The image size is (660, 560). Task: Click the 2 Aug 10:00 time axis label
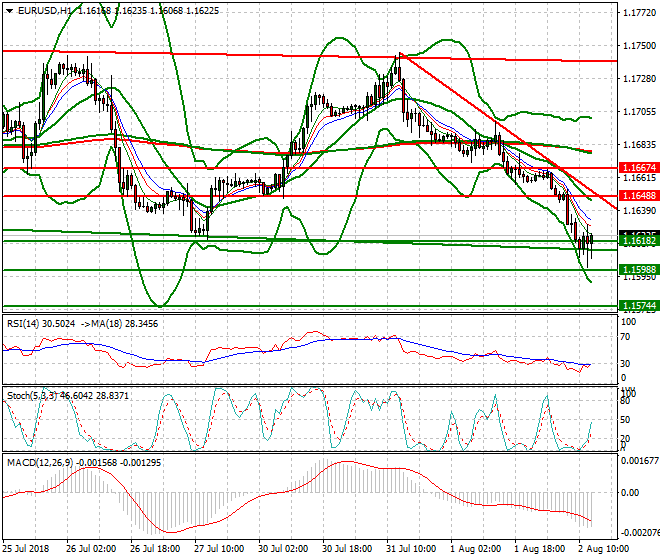click(x=602, y=549)
